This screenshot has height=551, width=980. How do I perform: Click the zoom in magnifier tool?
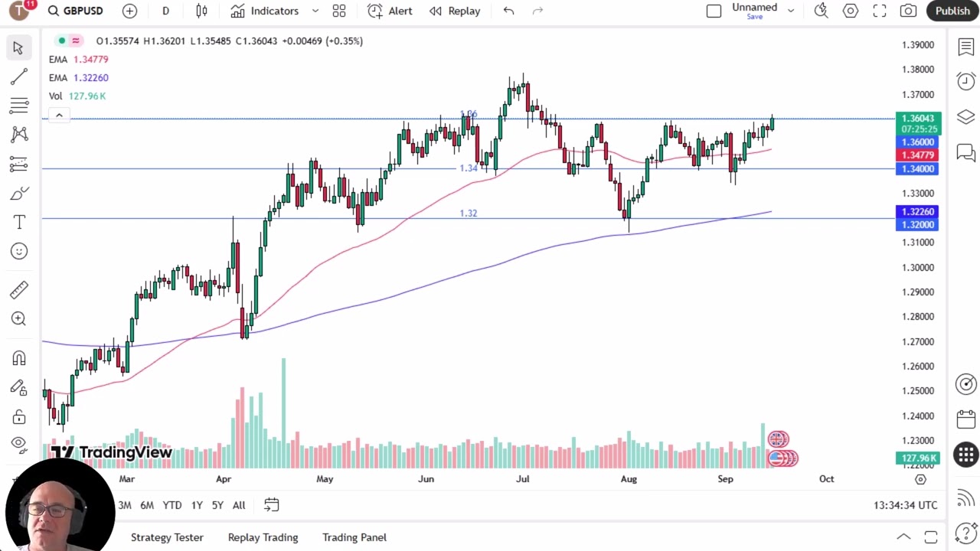[19, 318]
